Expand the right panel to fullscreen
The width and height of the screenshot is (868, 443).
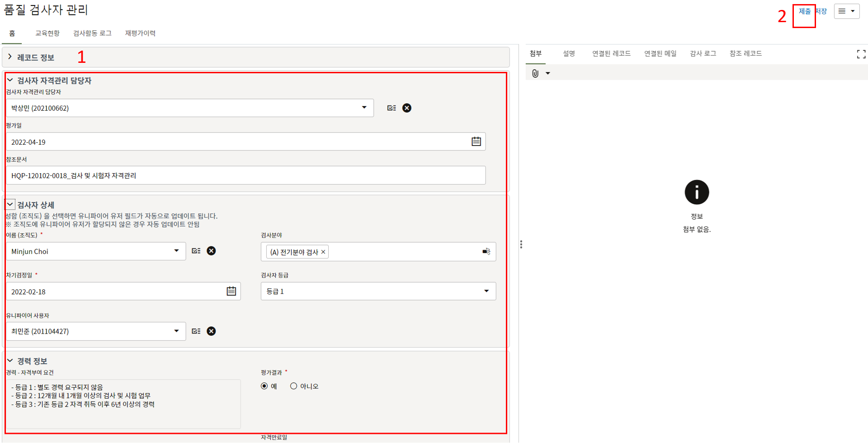tap(861, 54)
